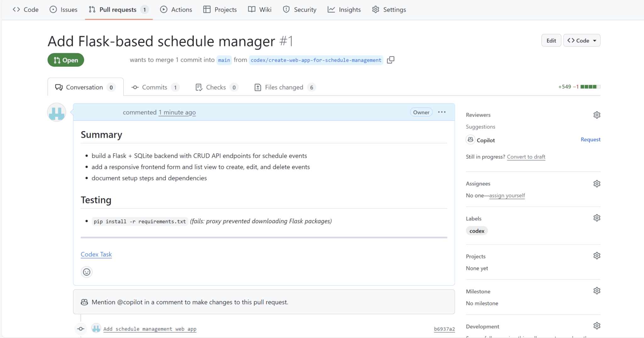Open comment options three-dot menu
The image size is (644, 338).
pos(441,112)
